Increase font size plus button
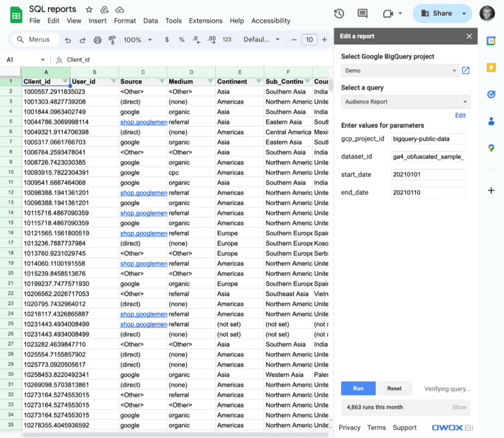Screen dimensions: 504x438 (x=324, y=39)
